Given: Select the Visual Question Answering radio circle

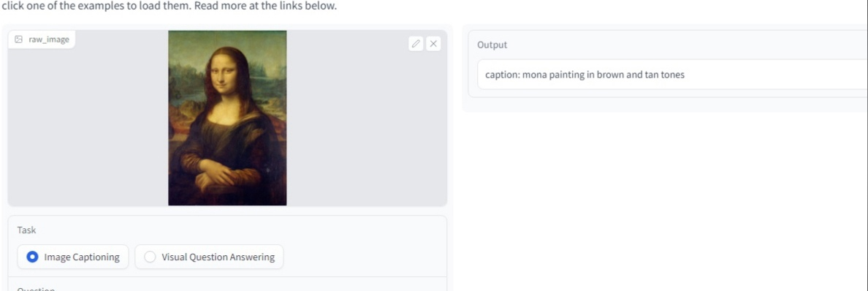Looking at the screenshot, I should [150, 257].
